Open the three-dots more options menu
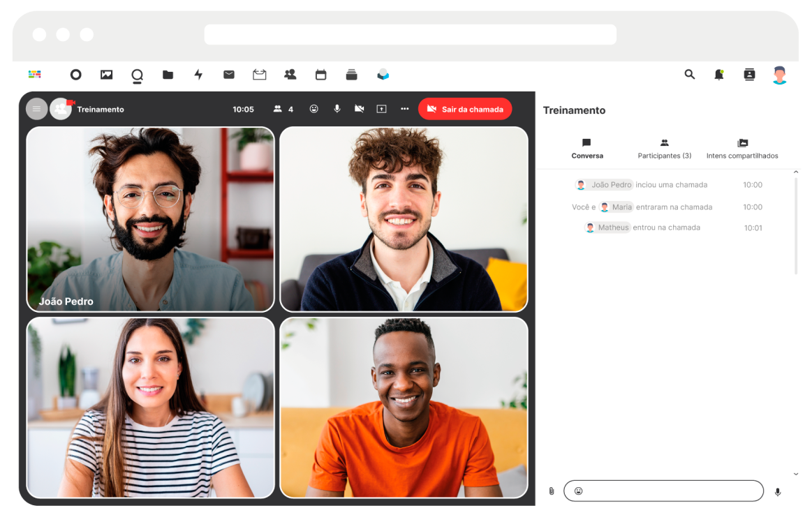Viewport: 812px width, 522px height. (404, 109)
